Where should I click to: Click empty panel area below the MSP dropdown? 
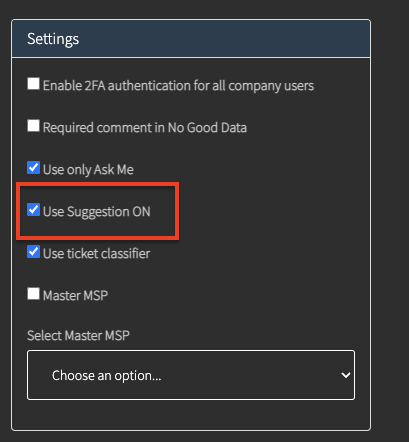pyautogui.click(x=191, y=414)
